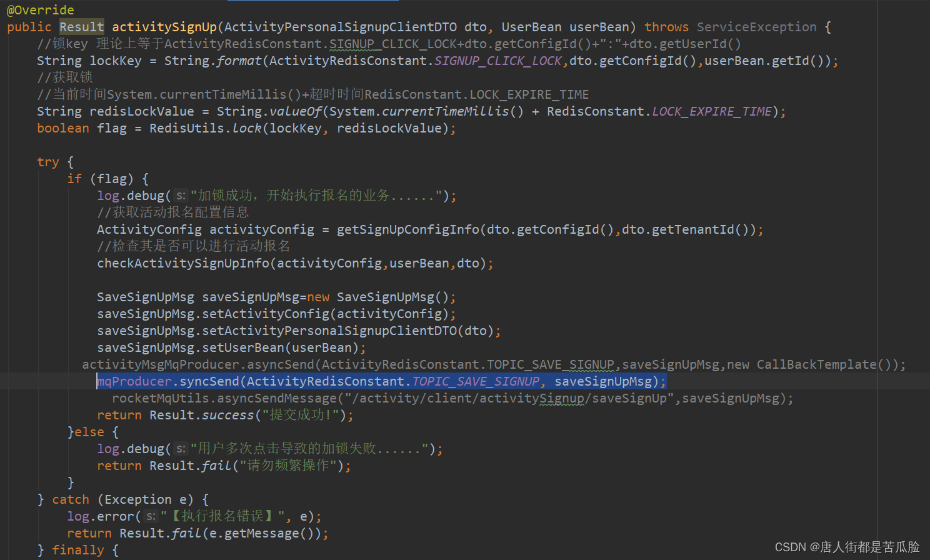Click the log.error statement
Viewport: 930px width, 560px height.
194,516
